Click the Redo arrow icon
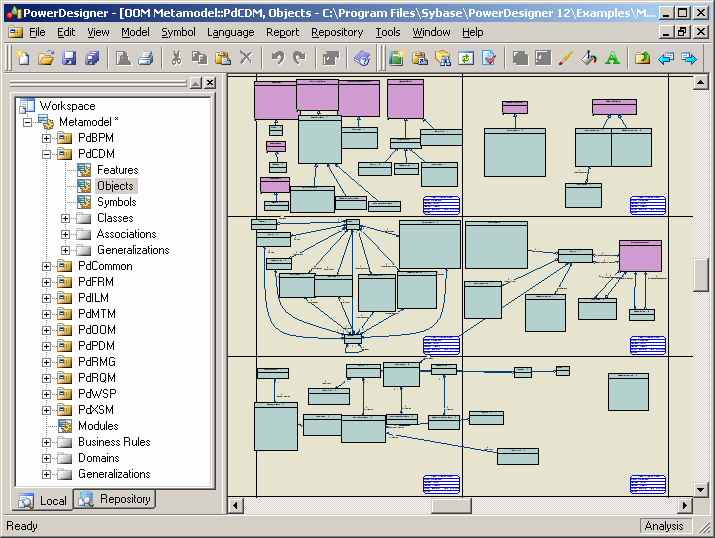The height and width of the screenshot is (538, 715). [300, 58]
